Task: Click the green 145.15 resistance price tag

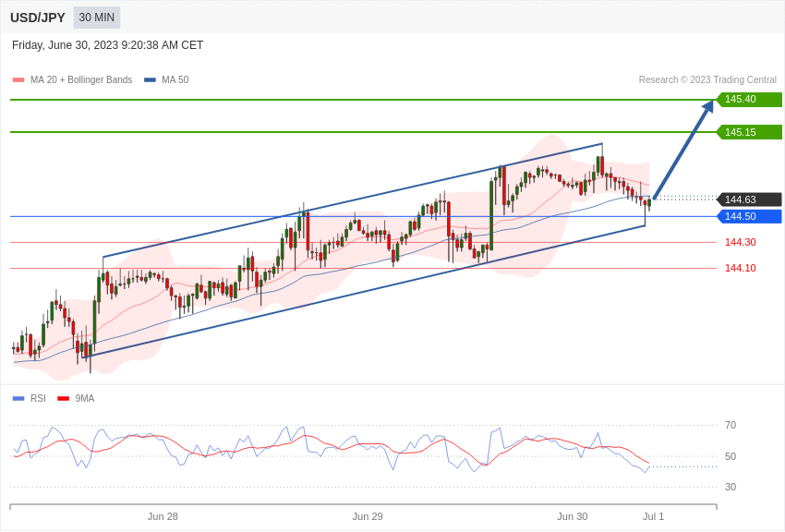Action: (x=749, y=132)
